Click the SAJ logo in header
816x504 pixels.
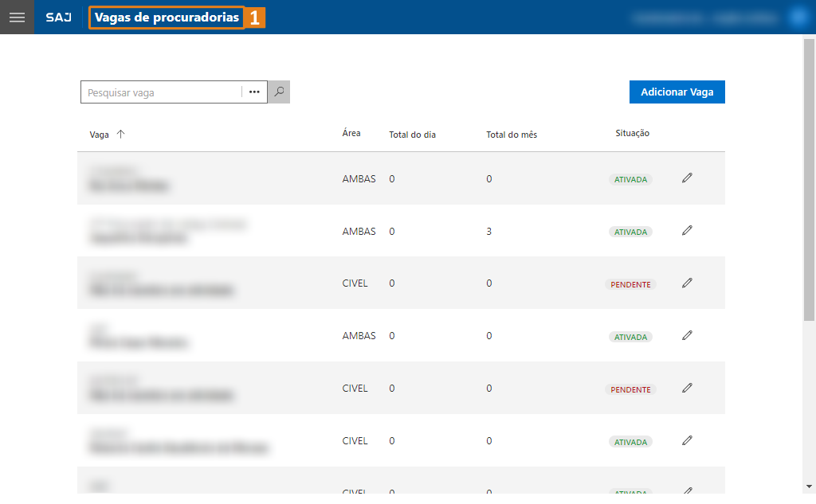pos(59,18)
